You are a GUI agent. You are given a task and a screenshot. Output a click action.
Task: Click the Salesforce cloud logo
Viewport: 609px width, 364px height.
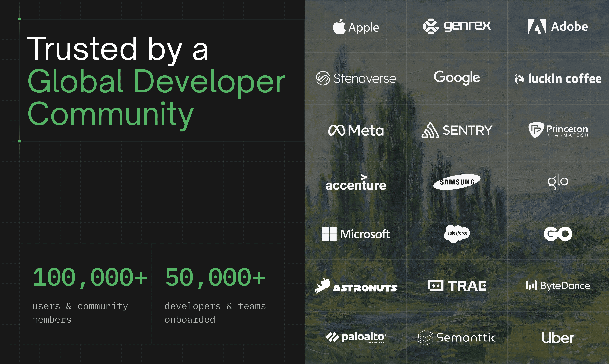click(x=457, y=234)
